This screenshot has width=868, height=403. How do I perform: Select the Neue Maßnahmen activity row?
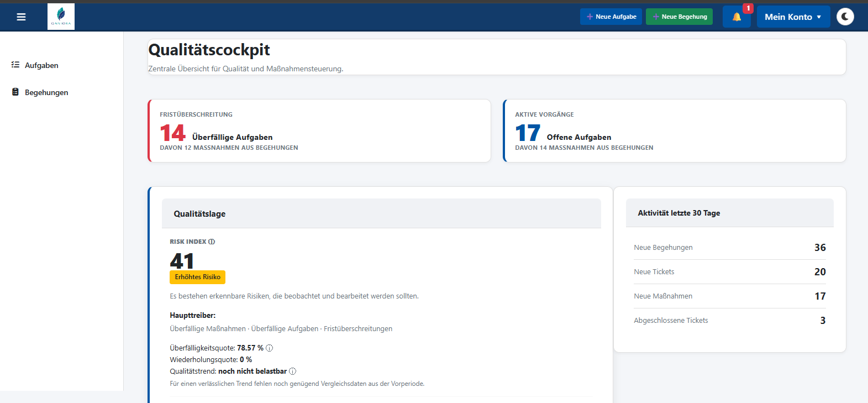729,296
